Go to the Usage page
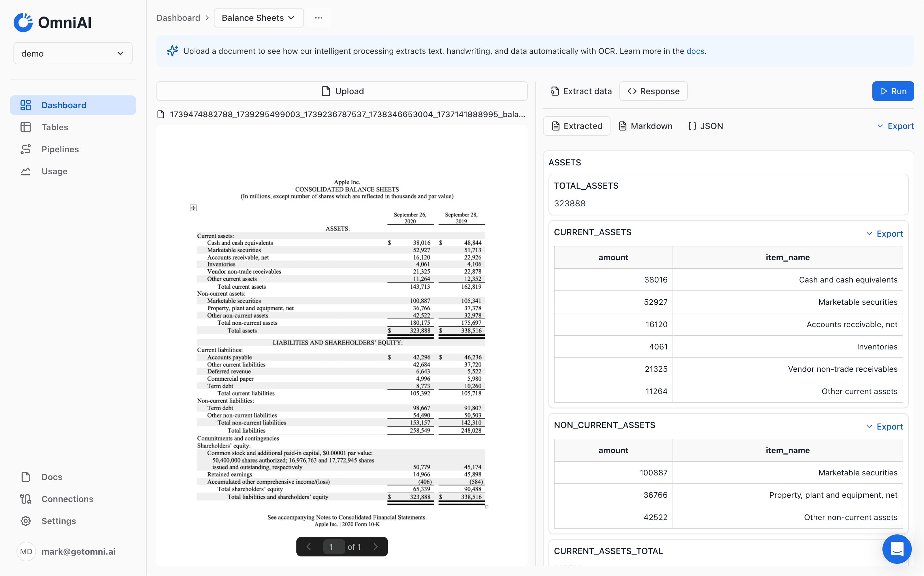 (54, 172)
